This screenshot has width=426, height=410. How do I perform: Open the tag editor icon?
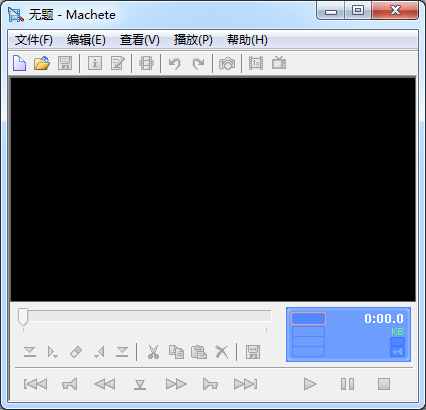[118, 63]
